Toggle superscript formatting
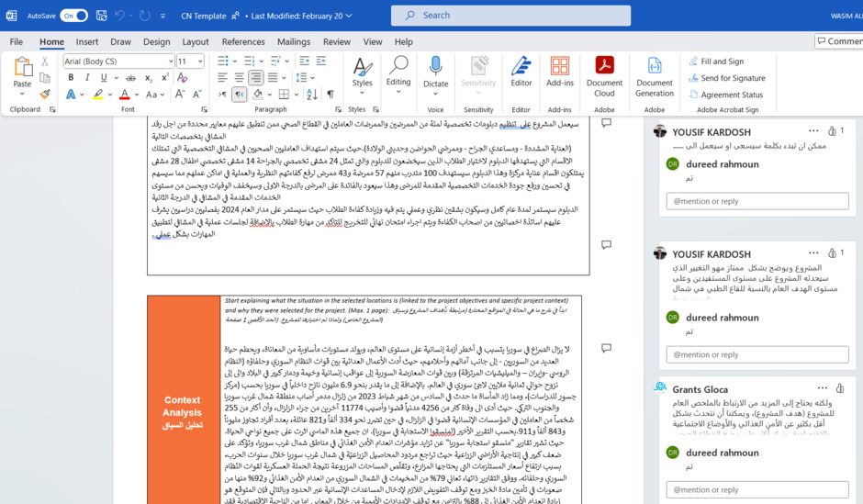This screenshot has height=504, width=863. click(164, 78)
